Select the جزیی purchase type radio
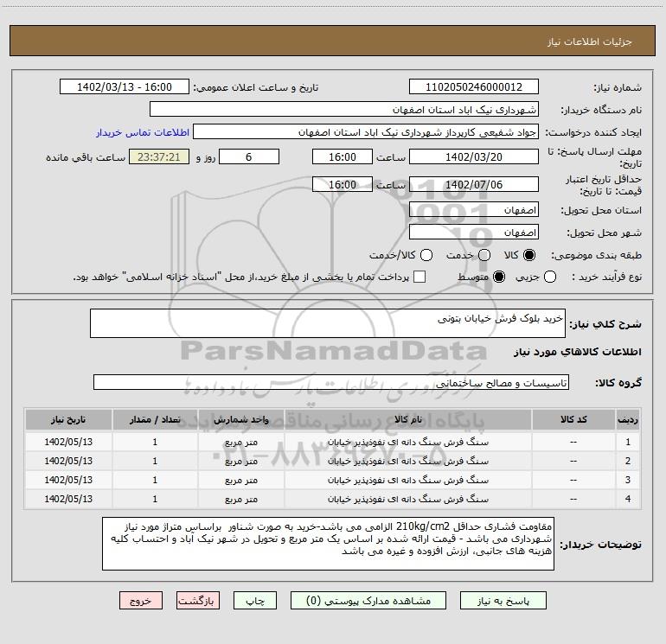Screen dimensions: 666x644 point(550,277)
